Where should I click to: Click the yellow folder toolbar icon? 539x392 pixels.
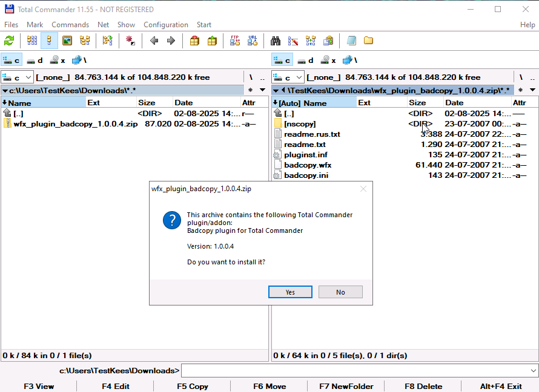[368, 41]
